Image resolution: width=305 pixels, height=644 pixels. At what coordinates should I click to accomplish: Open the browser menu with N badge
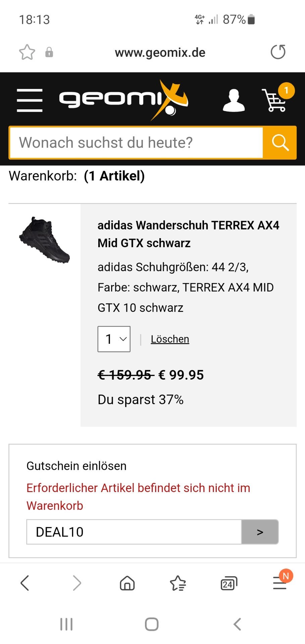pos(280,583)
